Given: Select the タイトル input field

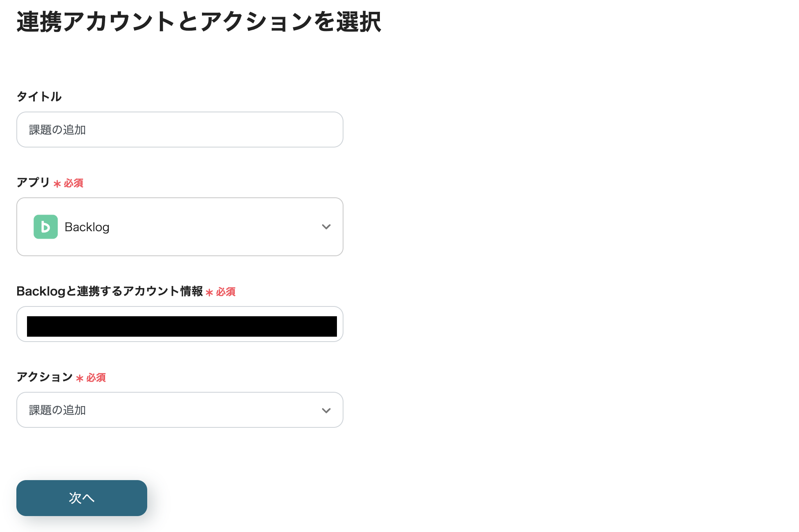Looking at the screenshot, I should [x=179, y=130].
